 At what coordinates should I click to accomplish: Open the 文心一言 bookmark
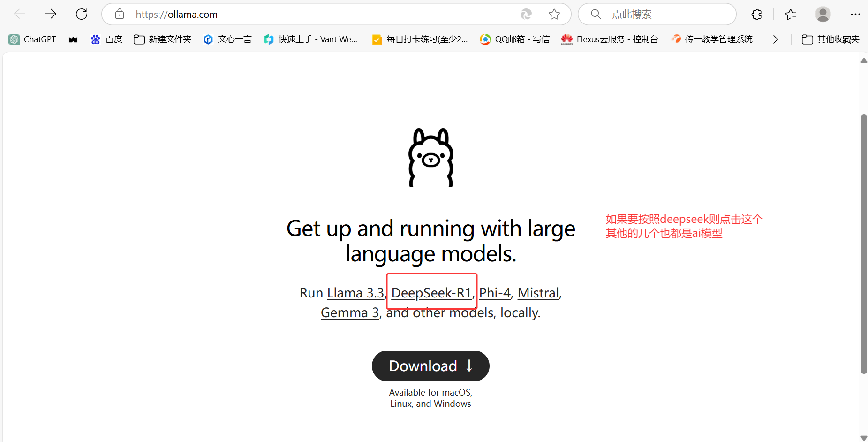(x=227, y=39)
